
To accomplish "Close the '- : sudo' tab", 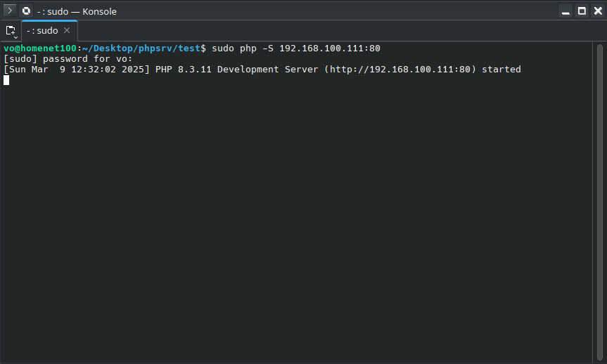I will click(67, 30).
